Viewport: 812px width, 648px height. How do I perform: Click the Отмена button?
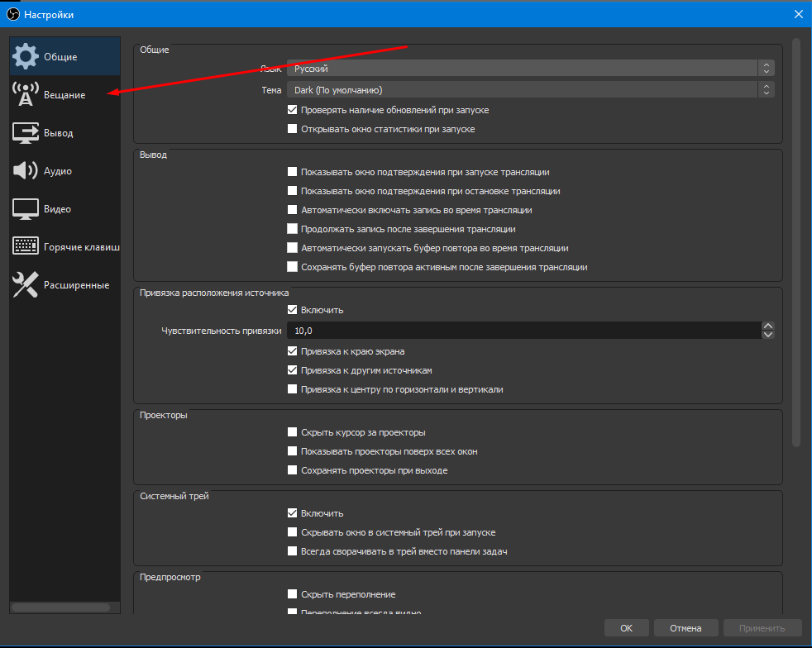[685, 628]
